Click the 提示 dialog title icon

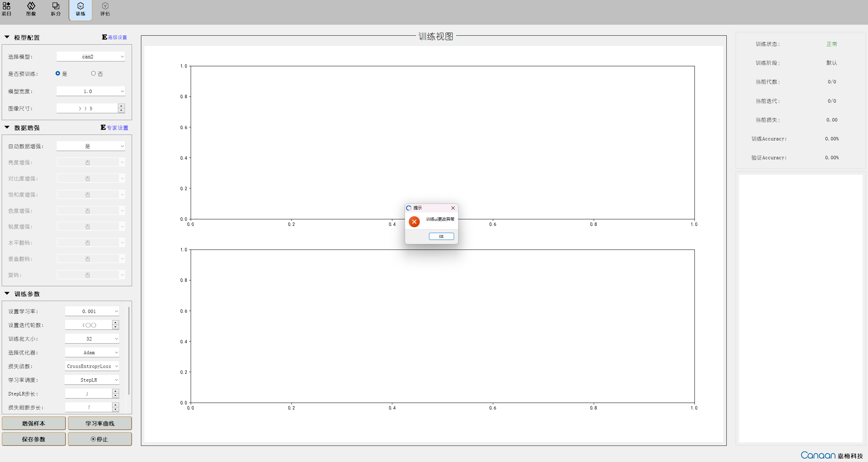click(409, 208)
